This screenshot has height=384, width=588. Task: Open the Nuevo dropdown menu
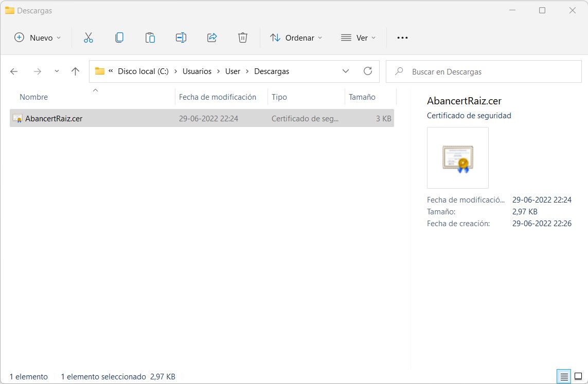tap(38, 38)
